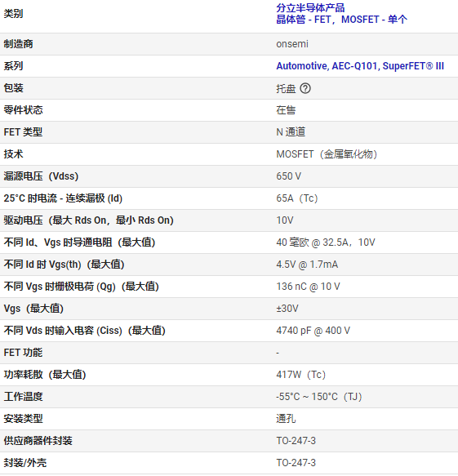
Task: Select the -55°C ~ 150°C（TJ）temperature value
Action: coord(319,397)
